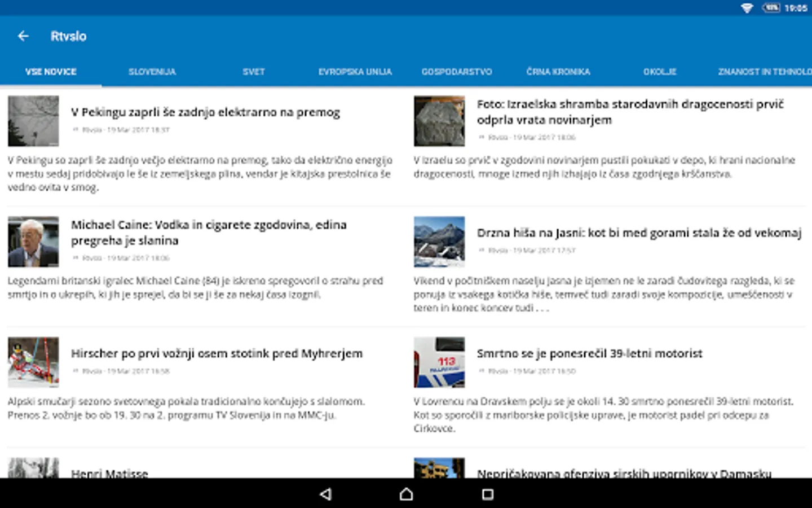
Task: Open 'Nepričakovana ofenziva sirskih upornikov v Damasku'
Action: [624, 473]
